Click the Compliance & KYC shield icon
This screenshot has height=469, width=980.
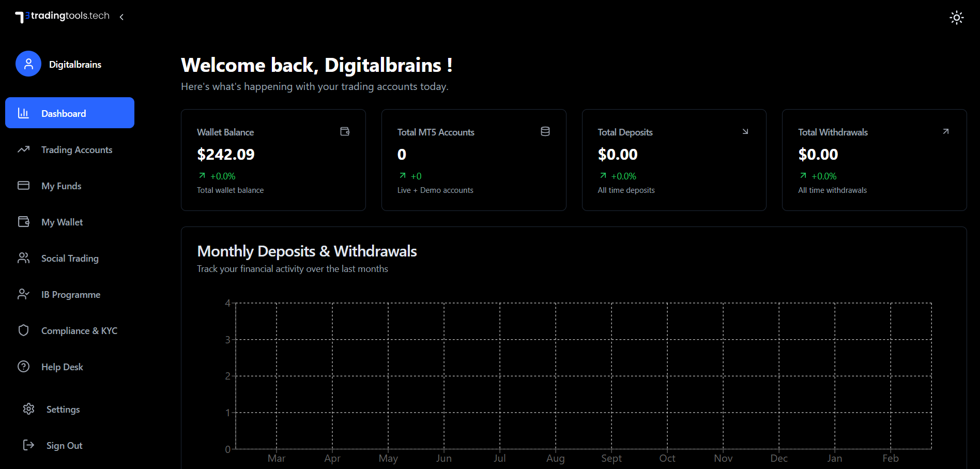click(24, 330)
